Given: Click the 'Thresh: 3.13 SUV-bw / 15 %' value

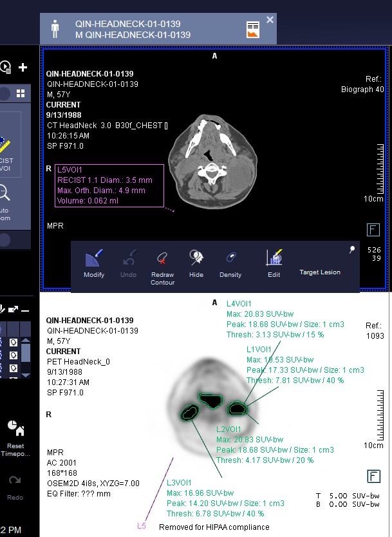Looking at the screenshot, I should [x=275, y=335].
